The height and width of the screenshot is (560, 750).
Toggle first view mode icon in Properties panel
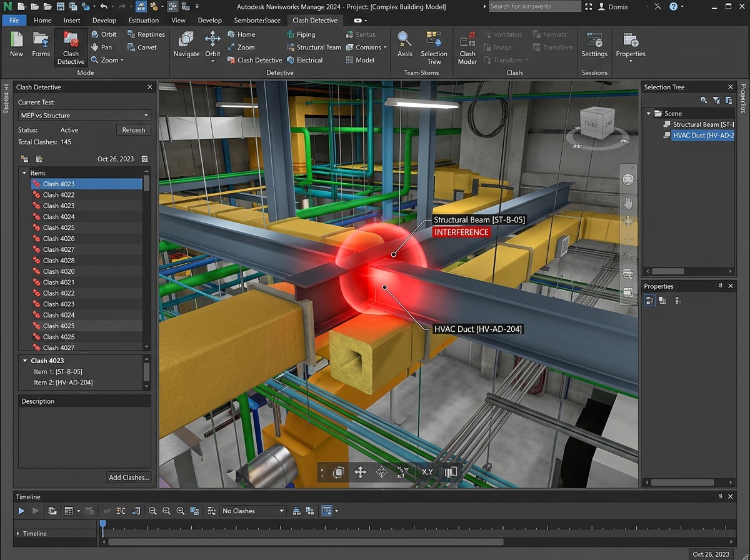[x=650, y=300]
